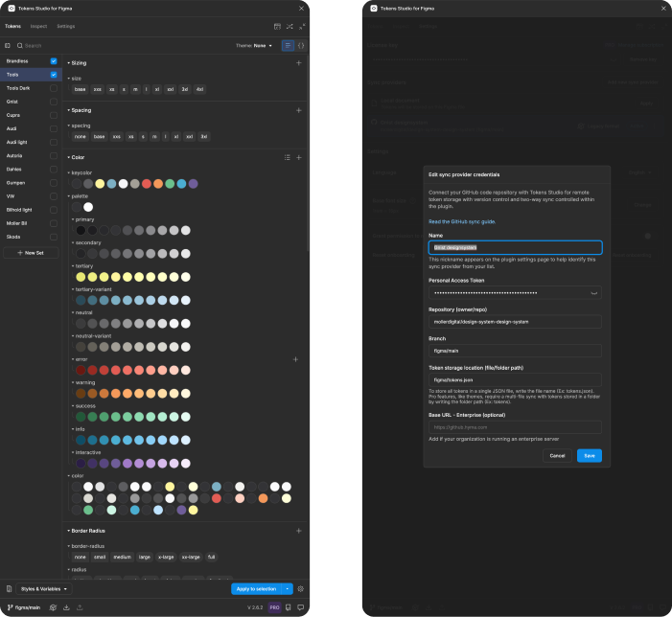This screenshot has width=672, height=617.
Task: Click the PRO badge in footer
Action: (x=275, y=607)
